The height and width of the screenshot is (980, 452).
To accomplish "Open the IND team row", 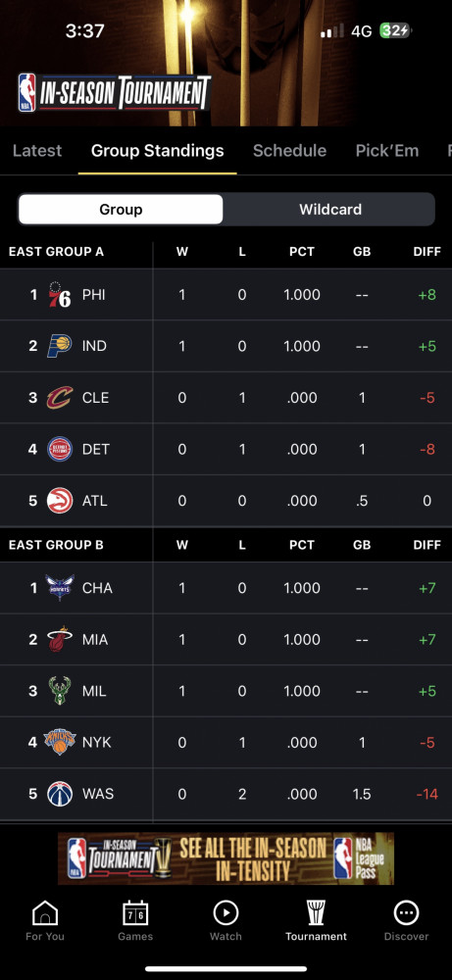I will coord(226,346).
